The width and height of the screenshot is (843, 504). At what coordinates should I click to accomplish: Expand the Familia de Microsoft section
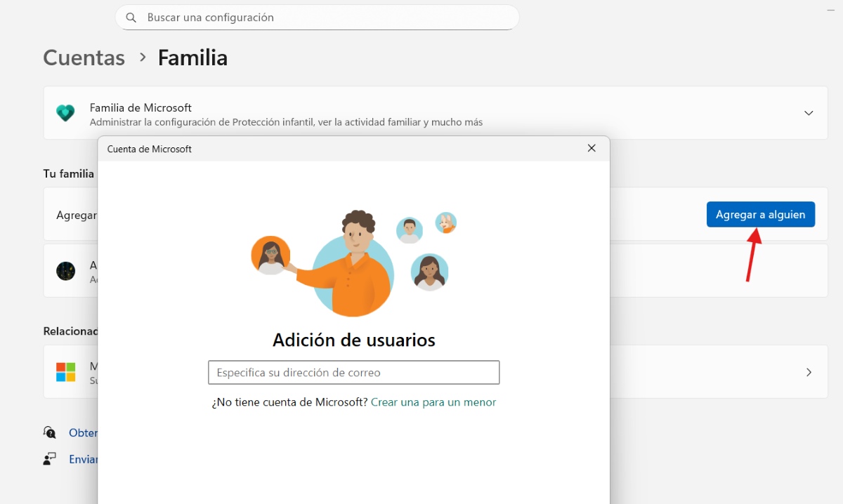(x=809, y=113)
